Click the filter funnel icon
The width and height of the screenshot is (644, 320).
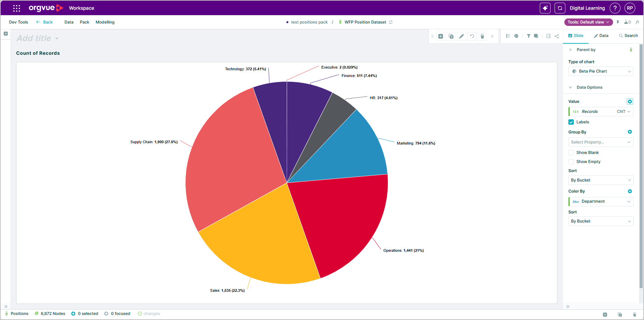[529, 36]
